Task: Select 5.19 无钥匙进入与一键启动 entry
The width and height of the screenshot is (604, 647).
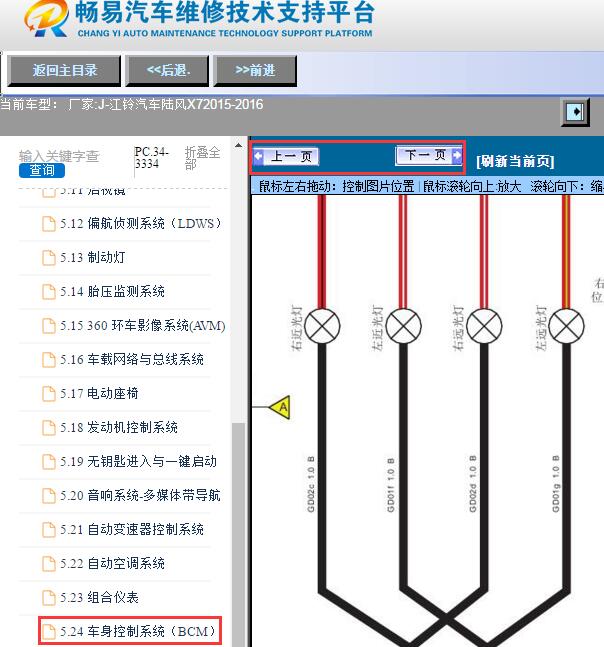Action: [139, 462]
